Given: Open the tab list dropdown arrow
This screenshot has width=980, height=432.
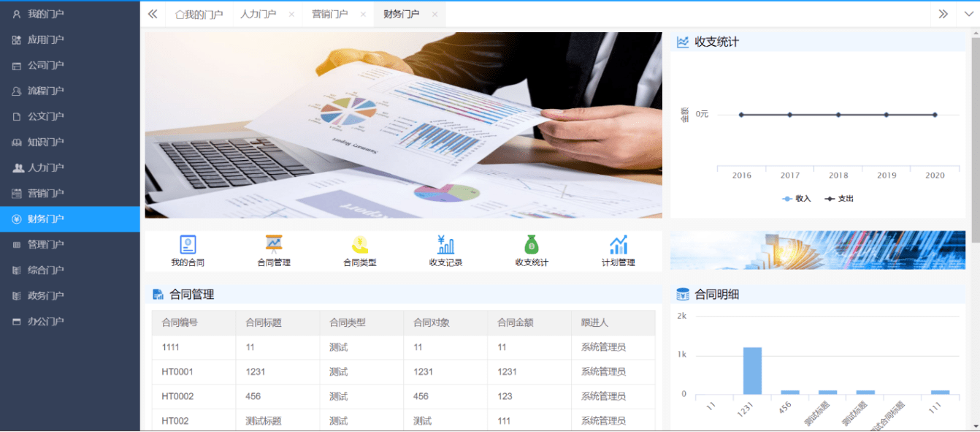Looking at the screenshot, I should pyautogui.click(x=968, y=14).
